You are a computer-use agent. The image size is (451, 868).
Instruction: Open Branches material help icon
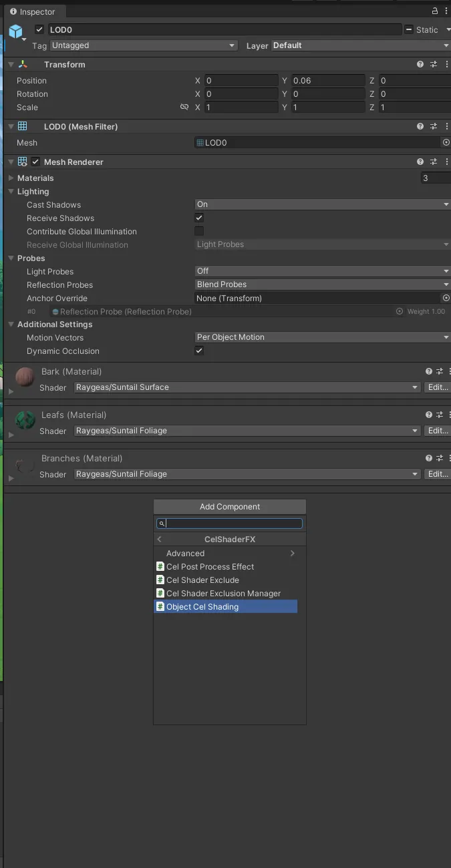coord(429,458)
